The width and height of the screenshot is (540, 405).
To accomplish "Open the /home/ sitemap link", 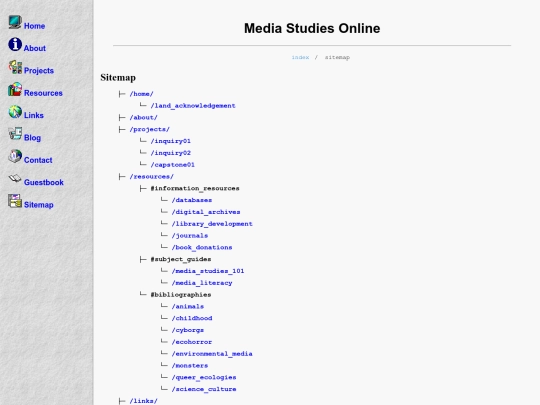I will 142,94.
